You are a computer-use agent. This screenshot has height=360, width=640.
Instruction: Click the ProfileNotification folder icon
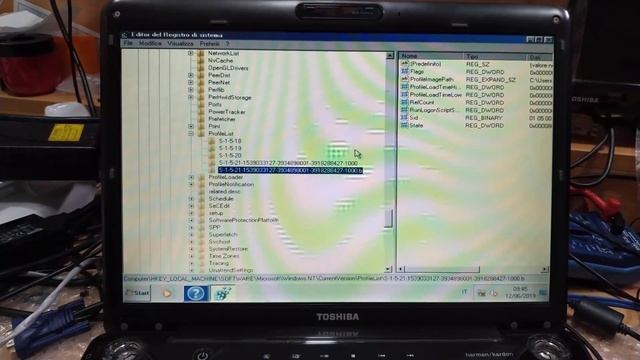201,184
